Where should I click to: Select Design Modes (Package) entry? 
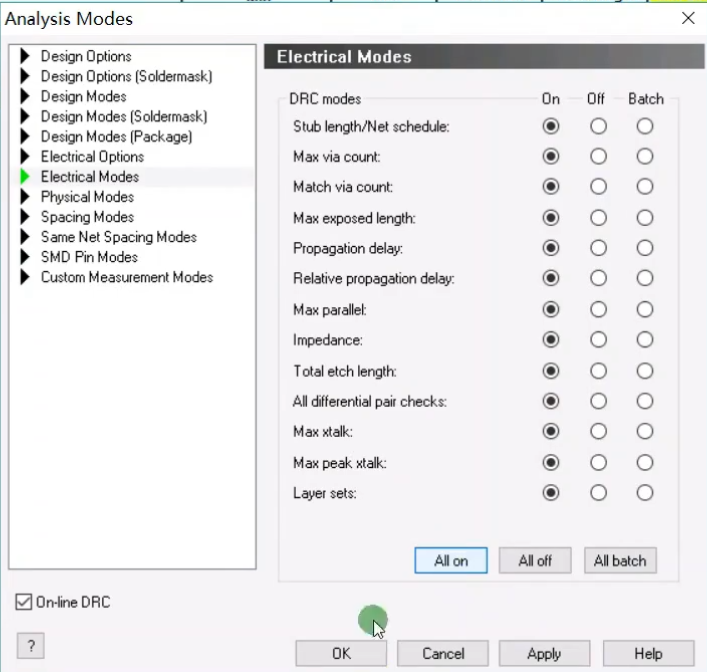116,136
